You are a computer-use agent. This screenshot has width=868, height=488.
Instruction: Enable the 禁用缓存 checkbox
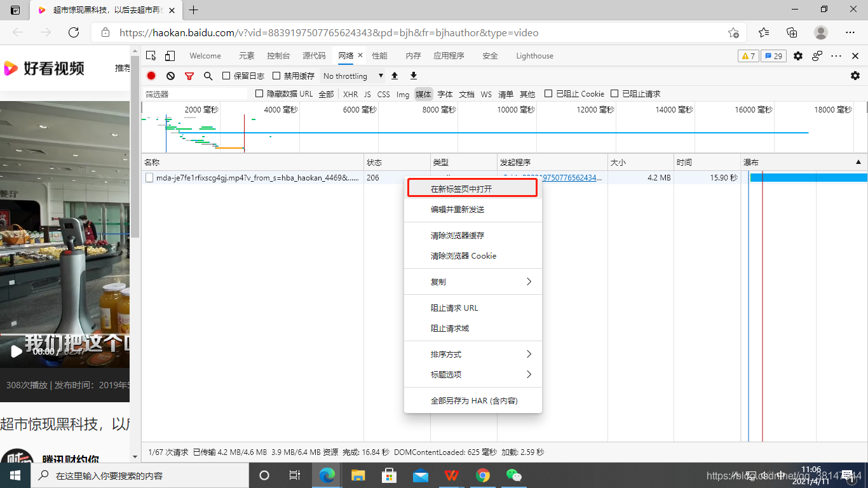point(276,76)
